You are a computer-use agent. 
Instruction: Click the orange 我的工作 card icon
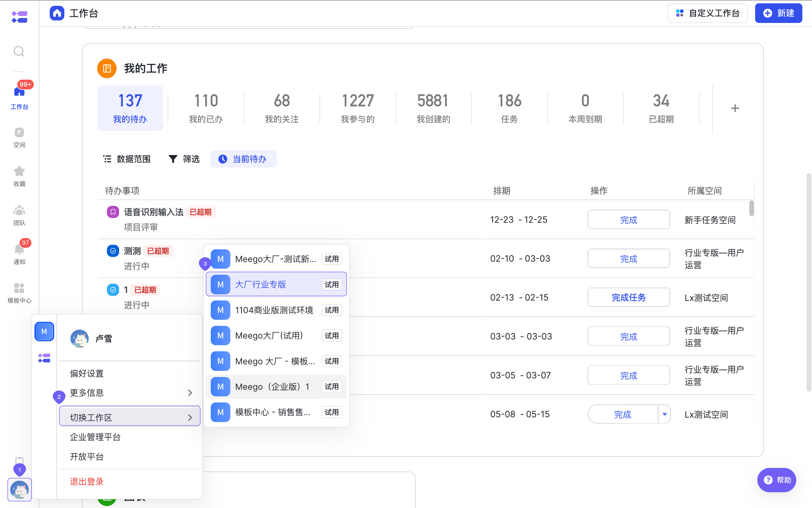(x=107, y=68)
